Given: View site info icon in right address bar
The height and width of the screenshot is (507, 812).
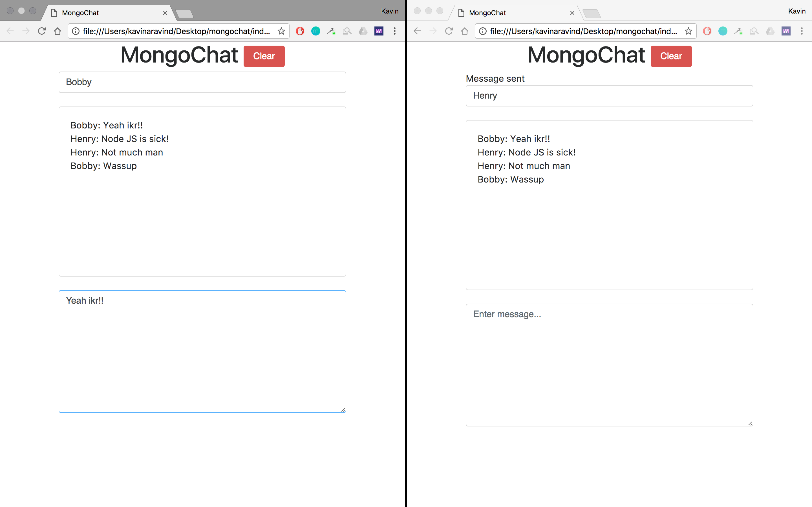Looking at the screenshot, I should tap(482, 31).
